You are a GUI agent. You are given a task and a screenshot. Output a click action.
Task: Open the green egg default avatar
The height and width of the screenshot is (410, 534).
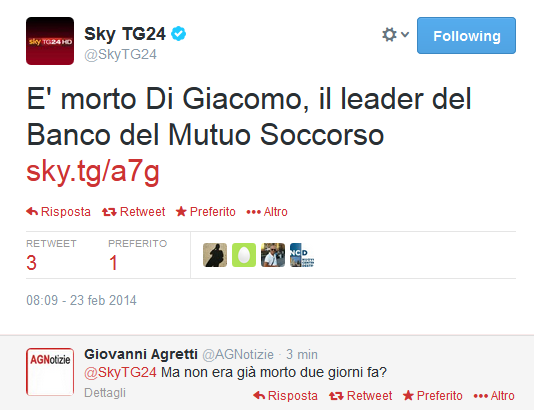[x=244, y=255]
